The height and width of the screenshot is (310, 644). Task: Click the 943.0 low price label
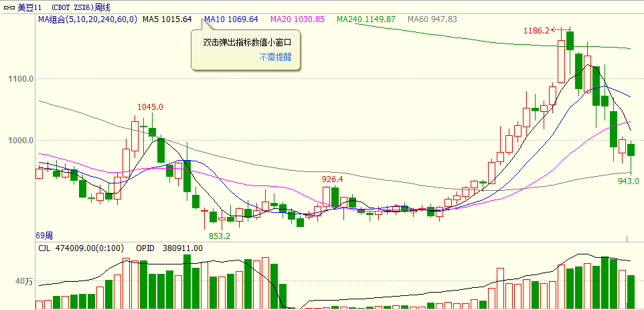629,181
